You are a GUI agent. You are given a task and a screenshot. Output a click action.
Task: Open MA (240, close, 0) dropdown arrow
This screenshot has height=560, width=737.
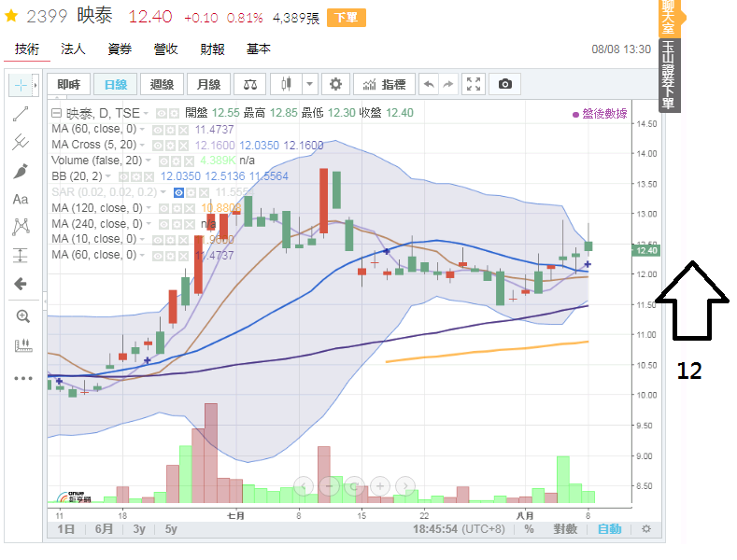pyautogui.click(x=149, y=224)
